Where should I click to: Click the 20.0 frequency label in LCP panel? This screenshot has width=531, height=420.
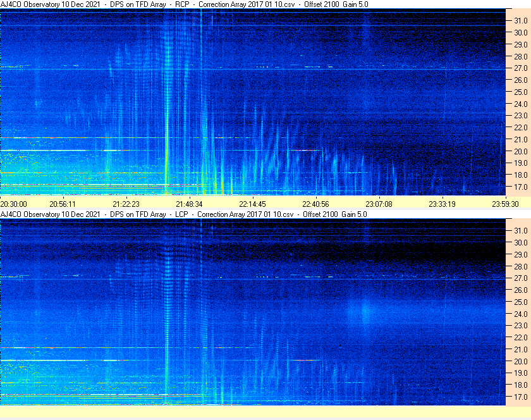tap(521, 361)
